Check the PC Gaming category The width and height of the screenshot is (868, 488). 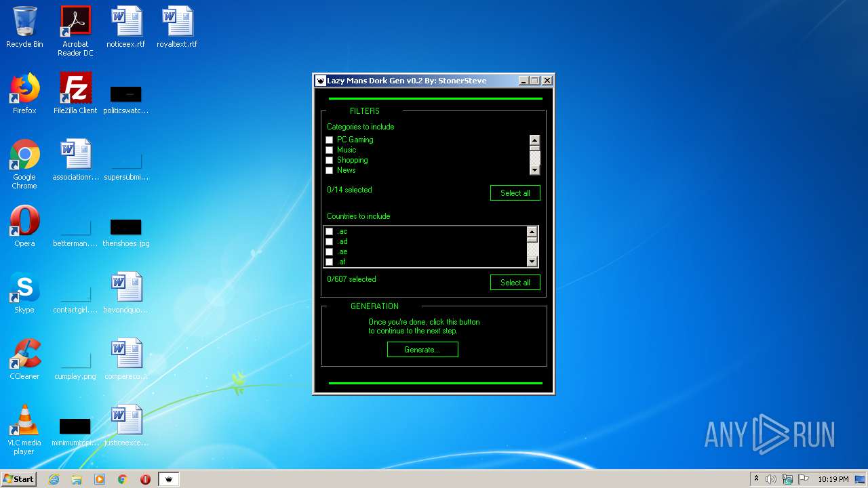click(330, 140)
